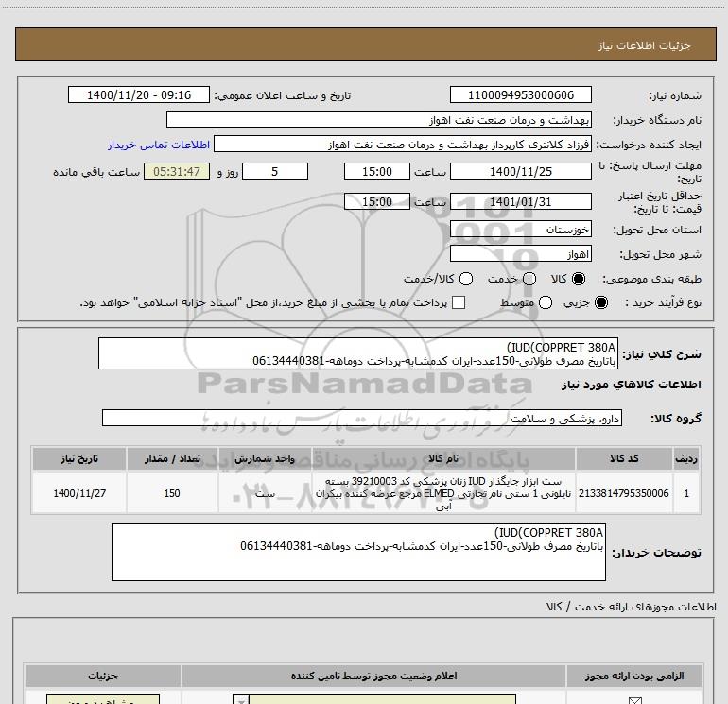Click the goods group field دارو، پزشکی و سلامت

[x=362, y=418]
